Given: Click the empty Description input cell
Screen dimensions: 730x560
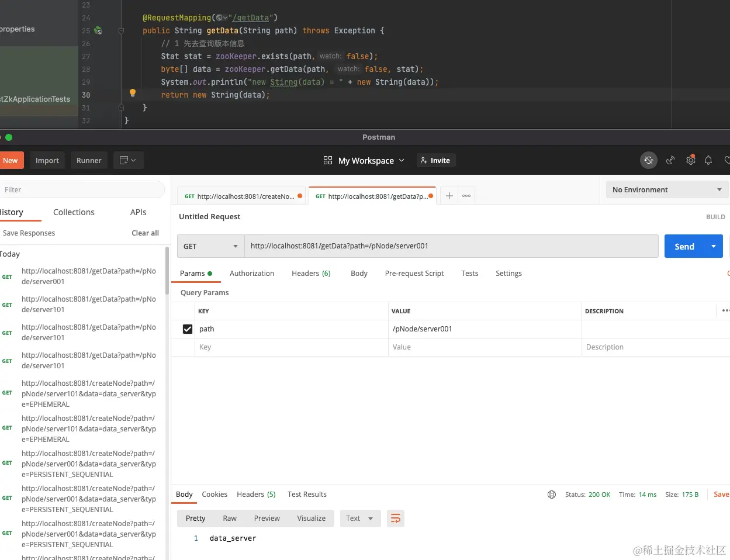Looking at the screenshot, I should 656,347.
